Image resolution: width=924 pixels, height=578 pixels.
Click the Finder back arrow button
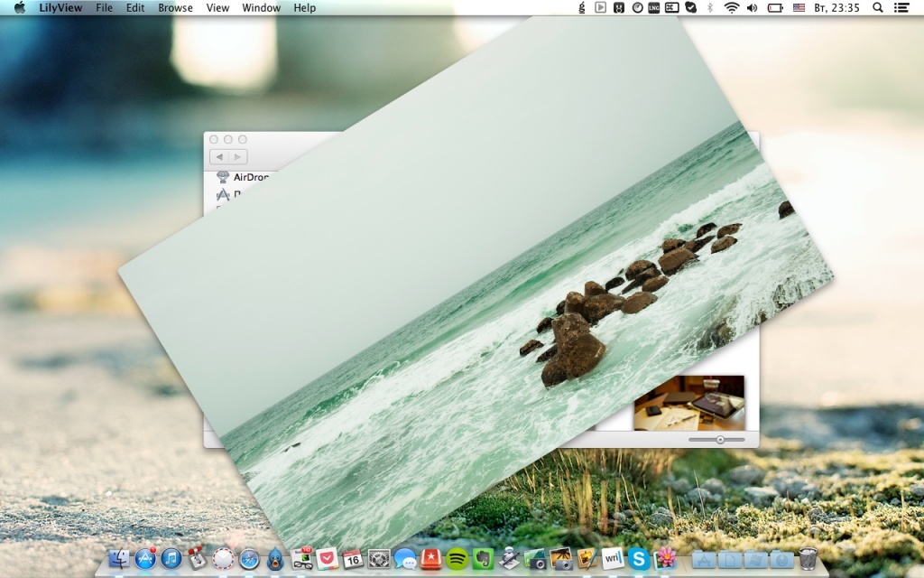click(x=219, y=157)
